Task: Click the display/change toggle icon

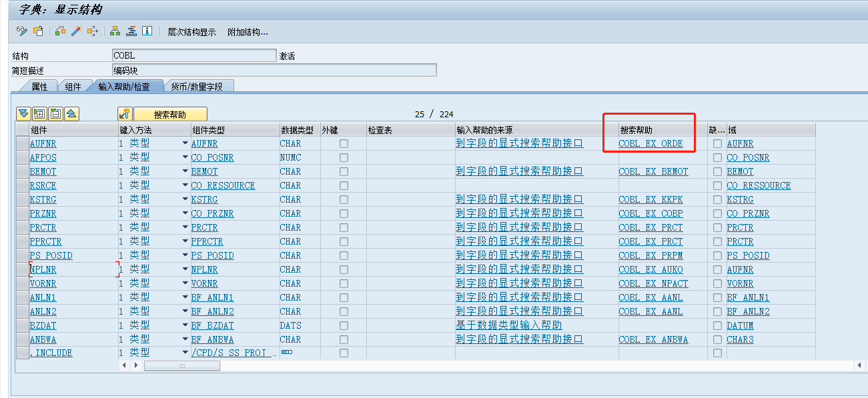Action: [21, 31]
